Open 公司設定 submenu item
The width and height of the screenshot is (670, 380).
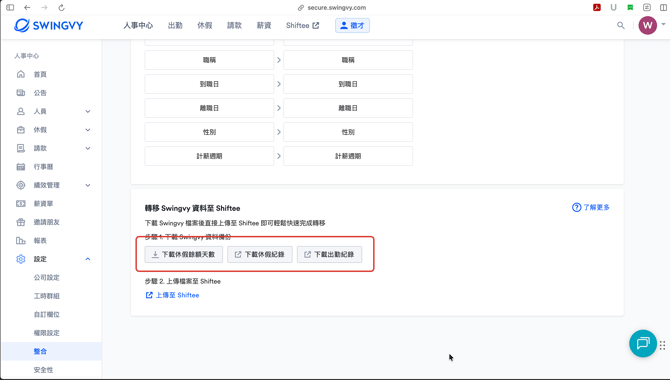(47, 277)
